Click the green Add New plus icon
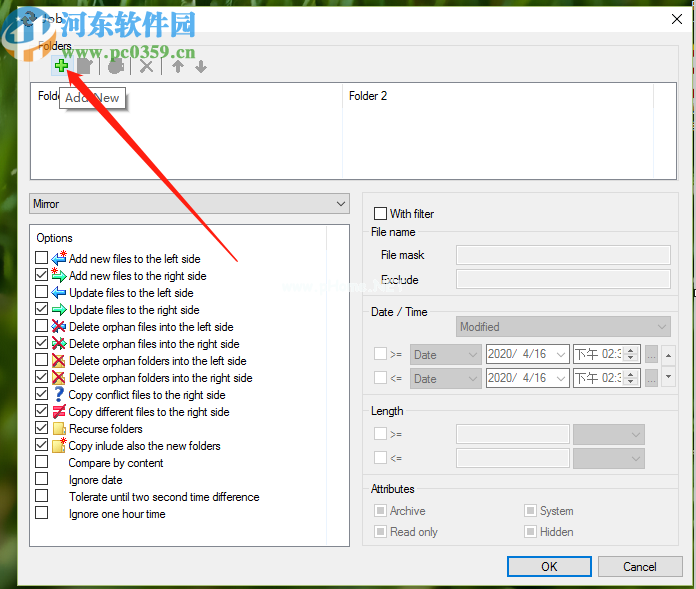 [61, 66]
